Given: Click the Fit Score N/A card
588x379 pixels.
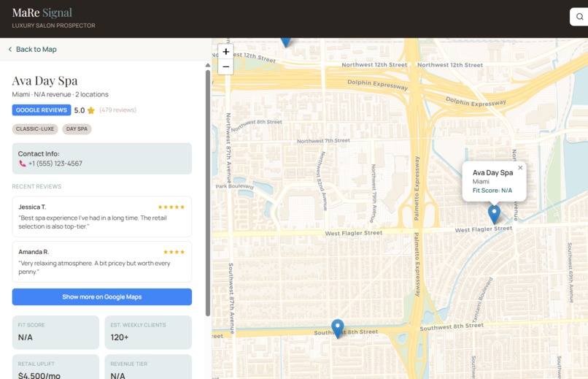Looking at the screenshot, I should click(55, 332).
